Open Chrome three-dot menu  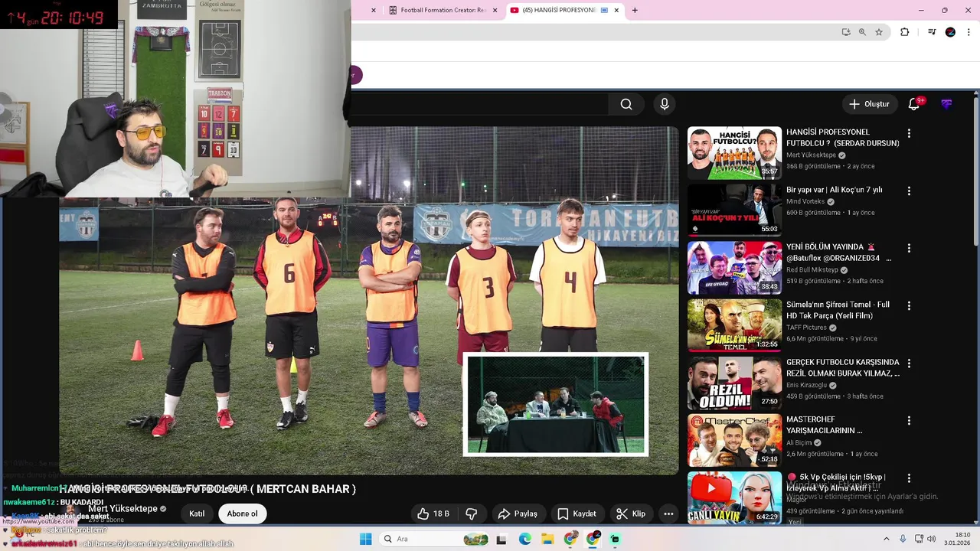point(967,32)
